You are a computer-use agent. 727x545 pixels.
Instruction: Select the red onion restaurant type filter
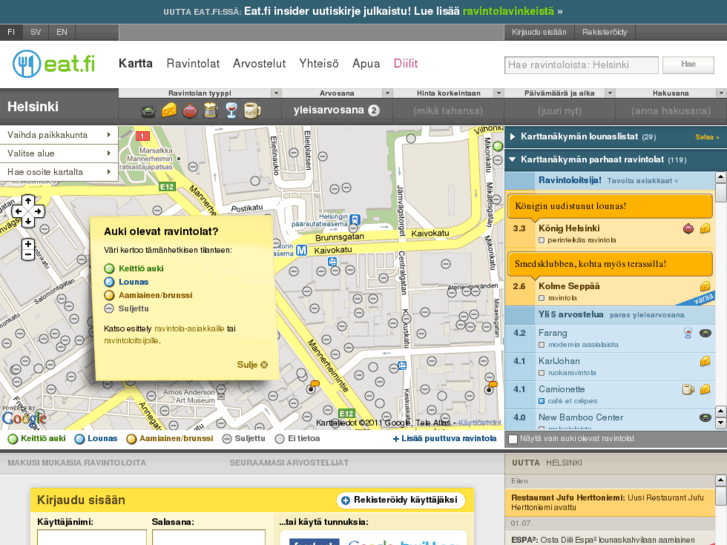[190, 110]
